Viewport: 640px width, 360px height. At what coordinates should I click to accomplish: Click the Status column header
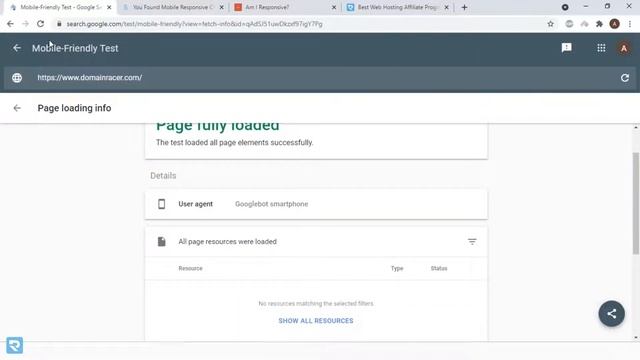pyautogui.click(x=439, y=268)
